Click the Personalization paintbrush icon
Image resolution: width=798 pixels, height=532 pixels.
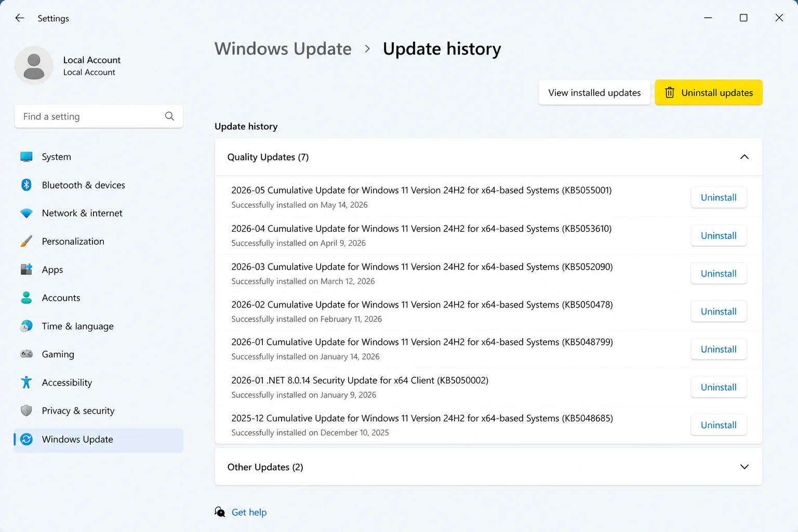(26, 241)
